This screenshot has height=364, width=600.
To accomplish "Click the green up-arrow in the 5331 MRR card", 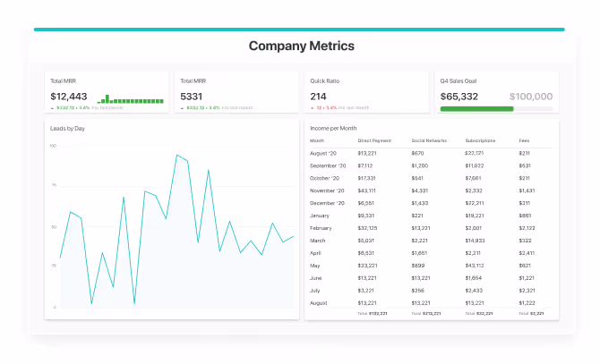I will 182,108.
